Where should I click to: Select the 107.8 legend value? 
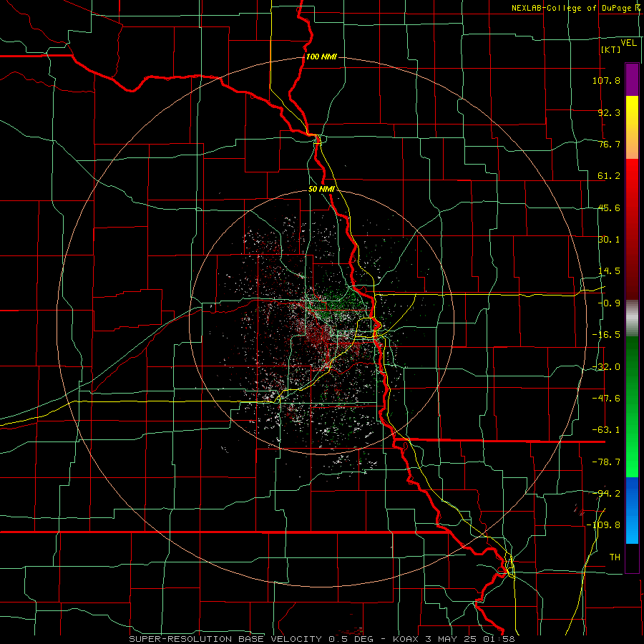(x=606, y=80)
